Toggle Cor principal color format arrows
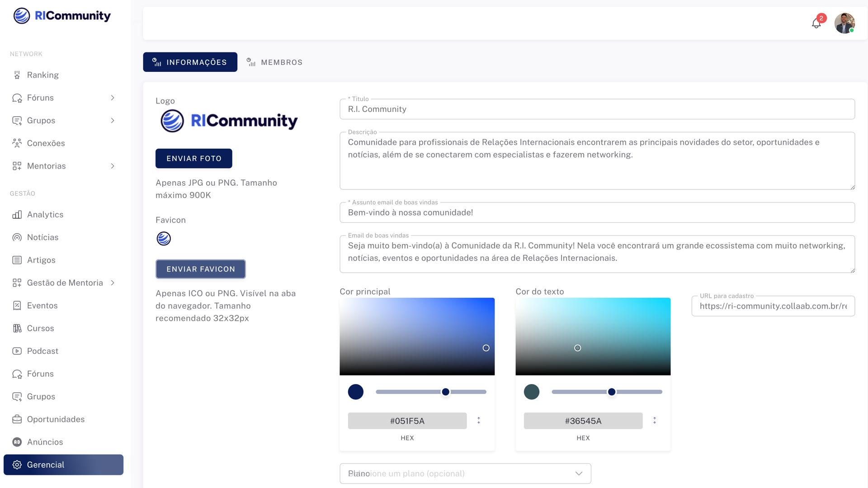This screenshot has width=868, height=488. (x=479, y=421)
